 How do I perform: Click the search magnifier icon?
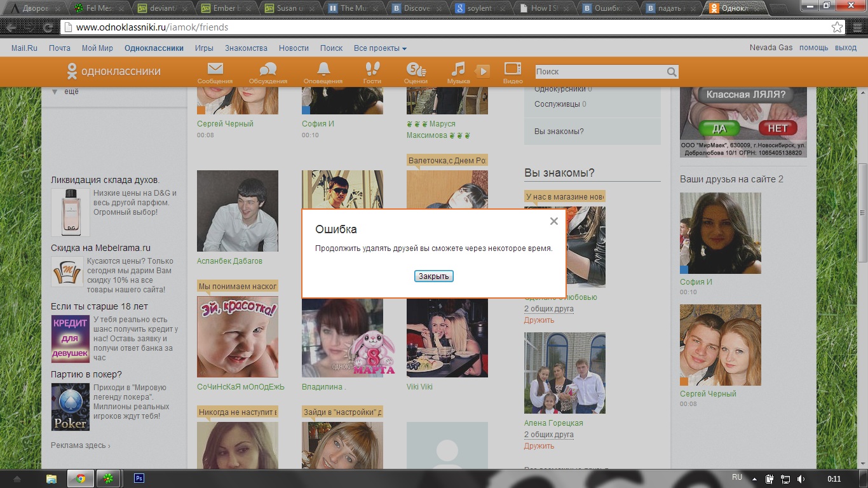tap(671, 72)
